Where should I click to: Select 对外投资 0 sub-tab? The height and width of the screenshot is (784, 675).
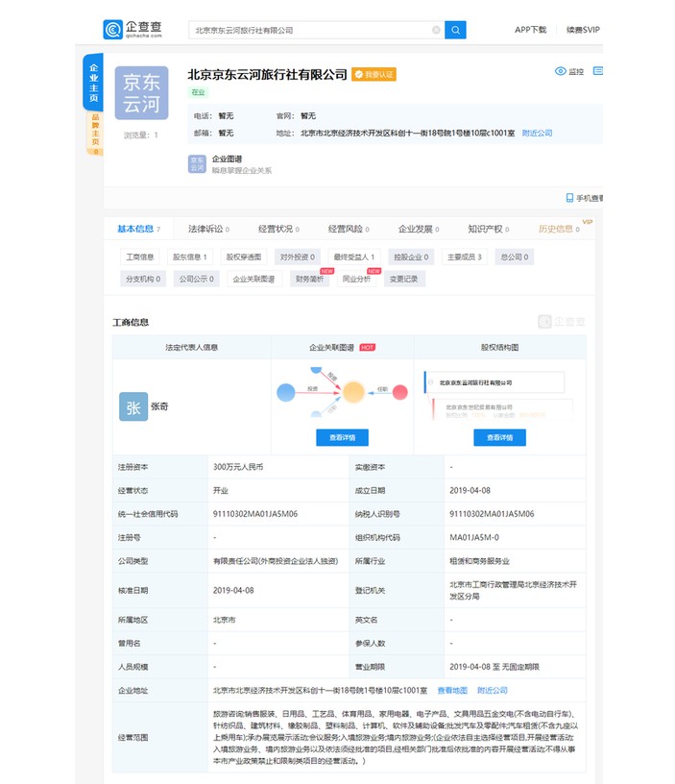click(x=298, y=257)
